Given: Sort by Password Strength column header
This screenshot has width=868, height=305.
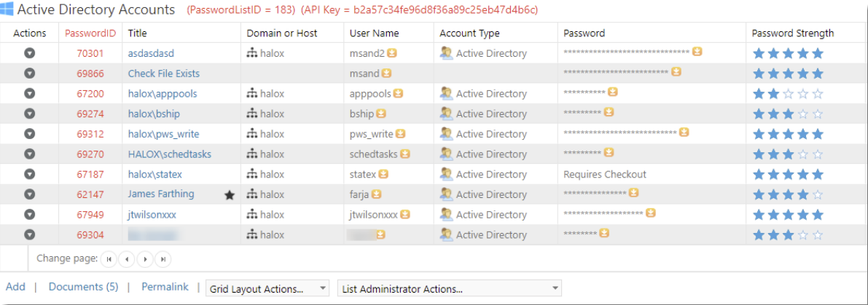Looking at the screenshot, I should point(793,33).
